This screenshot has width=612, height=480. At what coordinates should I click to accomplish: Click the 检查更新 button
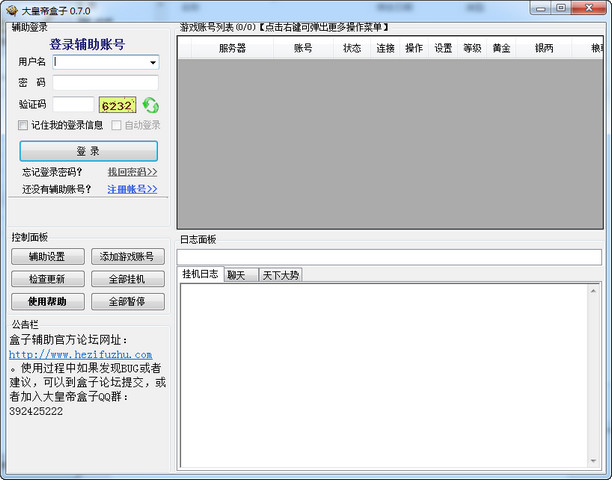(x=47, y=279)
